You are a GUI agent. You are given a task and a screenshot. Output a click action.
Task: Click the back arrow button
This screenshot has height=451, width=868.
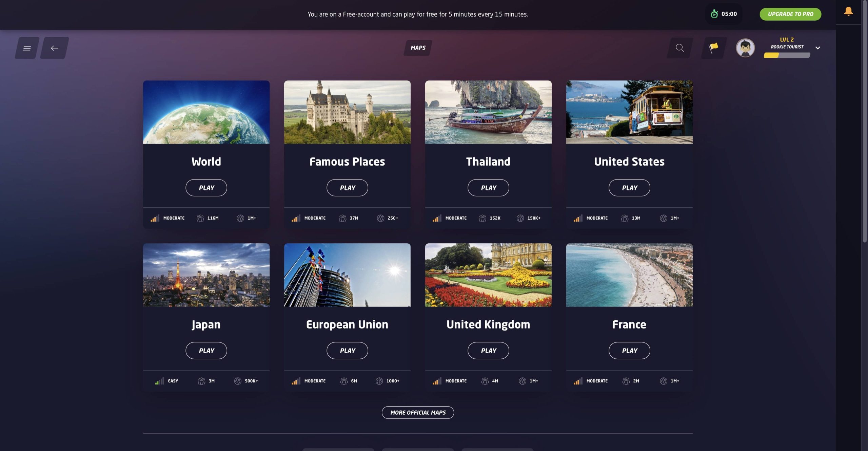55,48
